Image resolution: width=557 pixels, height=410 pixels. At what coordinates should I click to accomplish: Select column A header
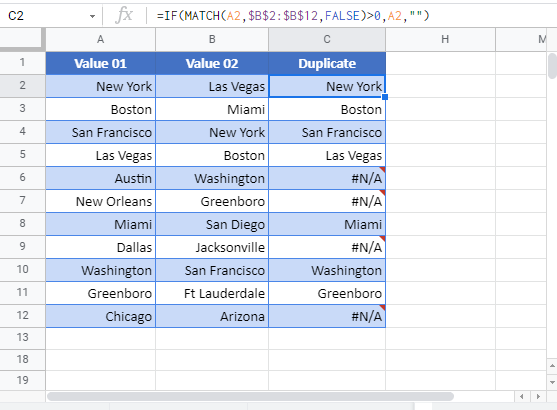[x=101, y=39]
